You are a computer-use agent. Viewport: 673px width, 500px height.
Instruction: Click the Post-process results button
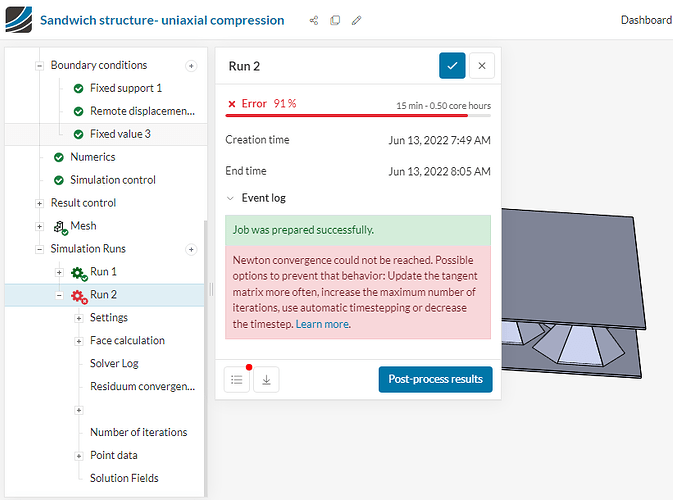point(435,379)
